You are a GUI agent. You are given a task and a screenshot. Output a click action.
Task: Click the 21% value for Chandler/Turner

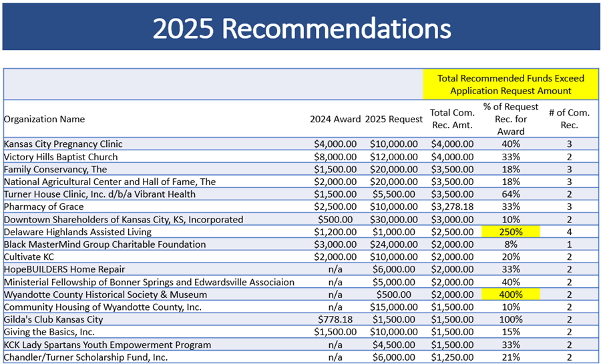point(511,357)
